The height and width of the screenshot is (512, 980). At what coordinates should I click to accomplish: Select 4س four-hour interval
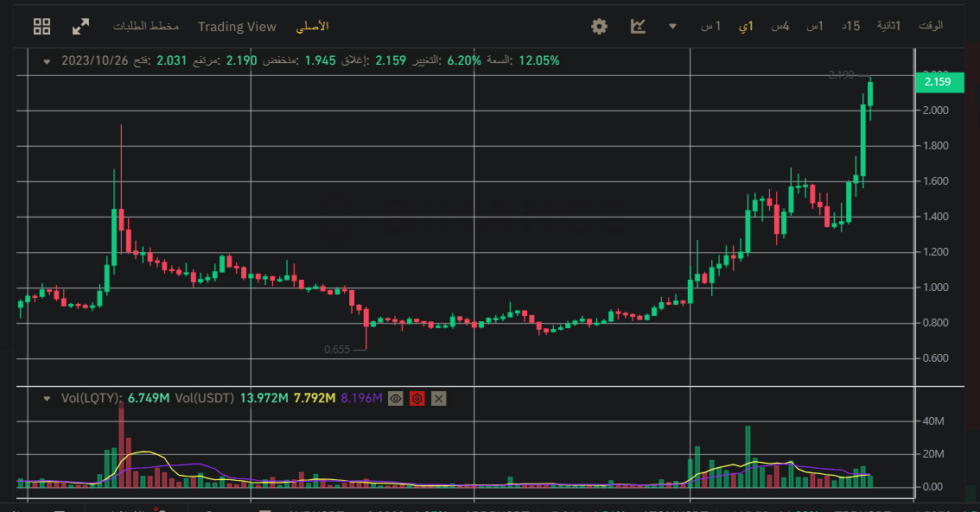pos(780,26)
